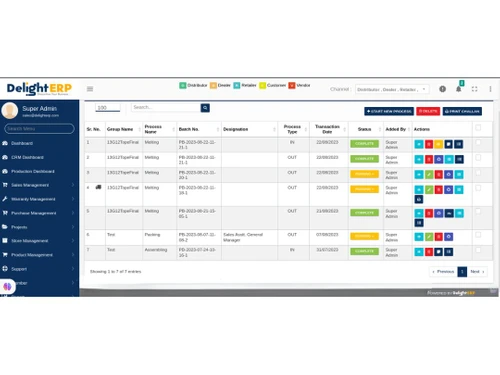Open the yellow pending status dropdown in row 3

pos(364,174)
